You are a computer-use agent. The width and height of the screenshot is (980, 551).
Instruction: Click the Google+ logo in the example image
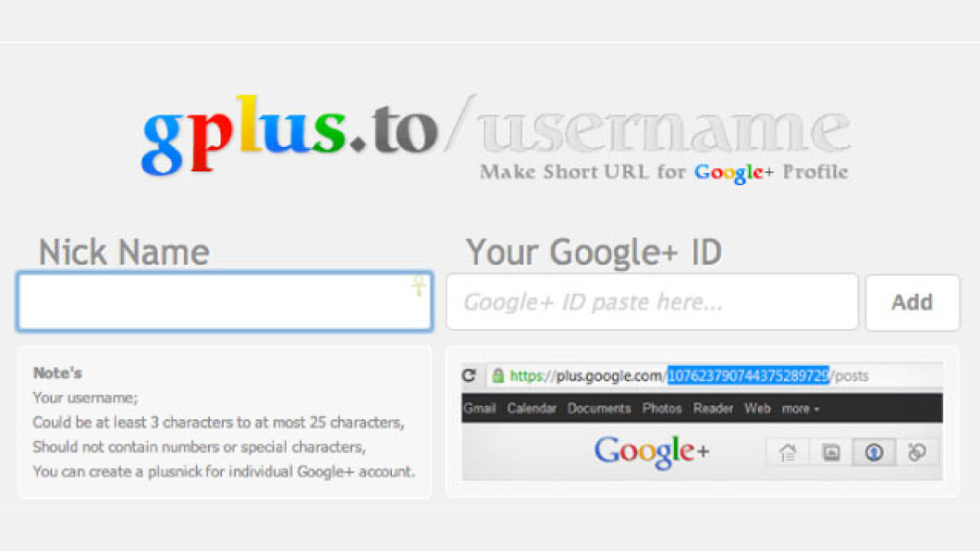tap(652, 453)
